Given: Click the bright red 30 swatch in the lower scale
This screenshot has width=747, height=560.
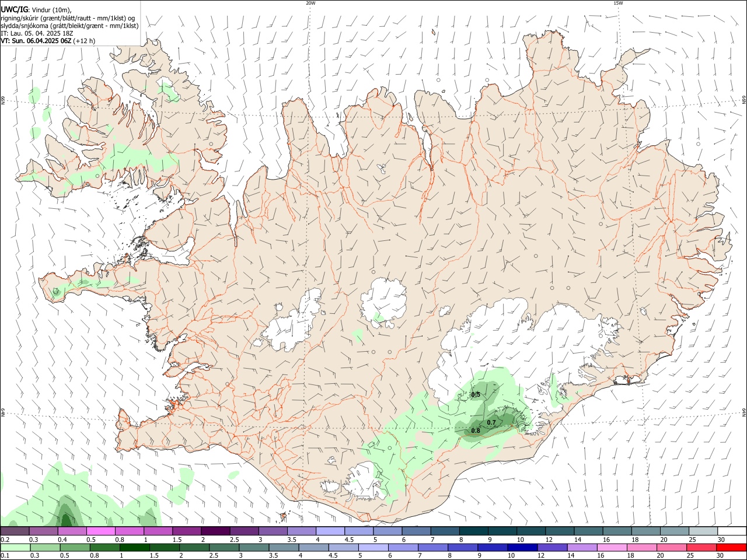Looking at the screenshot, I should click(731, 548).
